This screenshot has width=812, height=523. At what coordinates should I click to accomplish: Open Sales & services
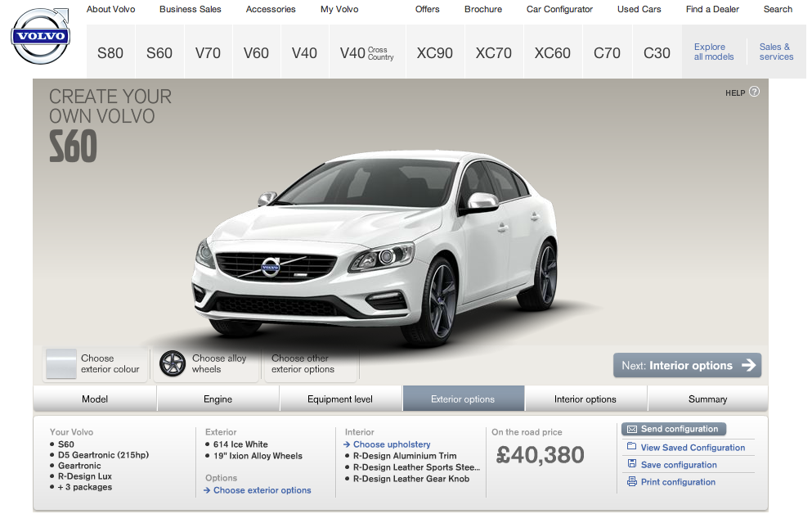click(776, 52)
